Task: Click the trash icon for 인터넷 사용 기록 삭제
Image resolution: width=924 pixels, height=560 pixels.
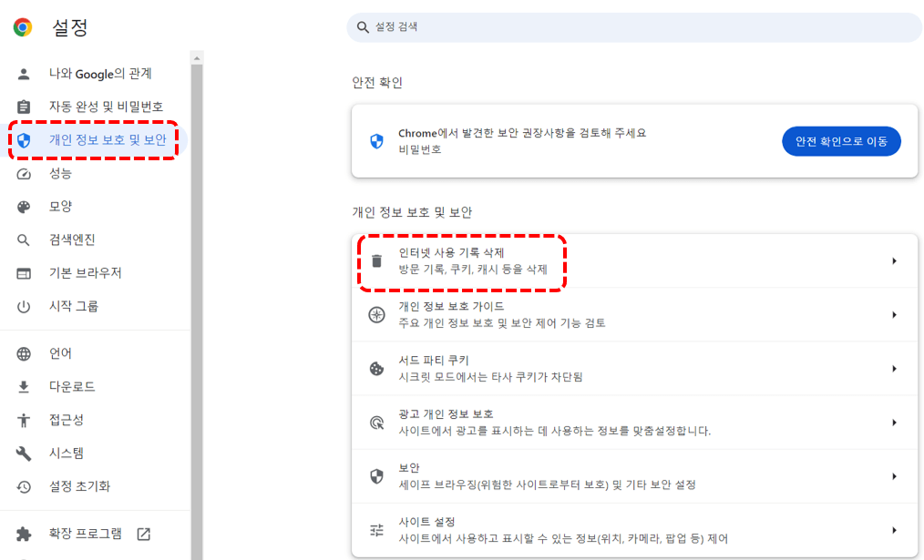Action: 376,260
